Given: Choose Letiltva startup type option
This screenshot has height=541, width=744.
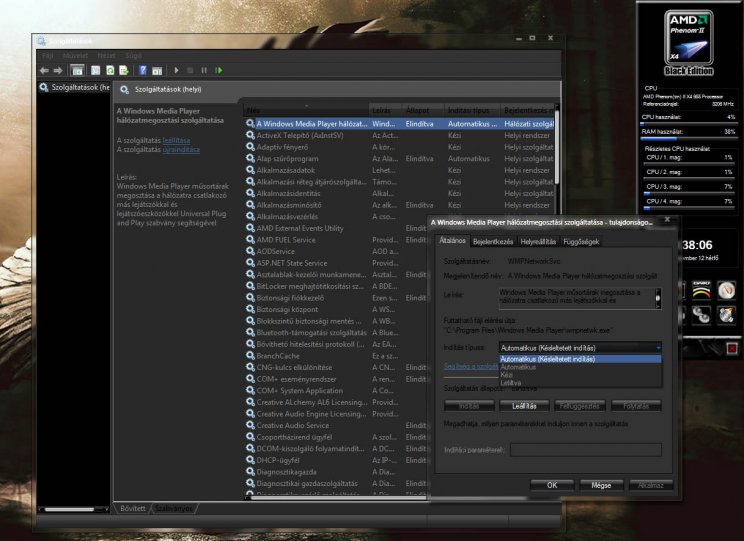Looking at the screenshot, I should 580,382.
